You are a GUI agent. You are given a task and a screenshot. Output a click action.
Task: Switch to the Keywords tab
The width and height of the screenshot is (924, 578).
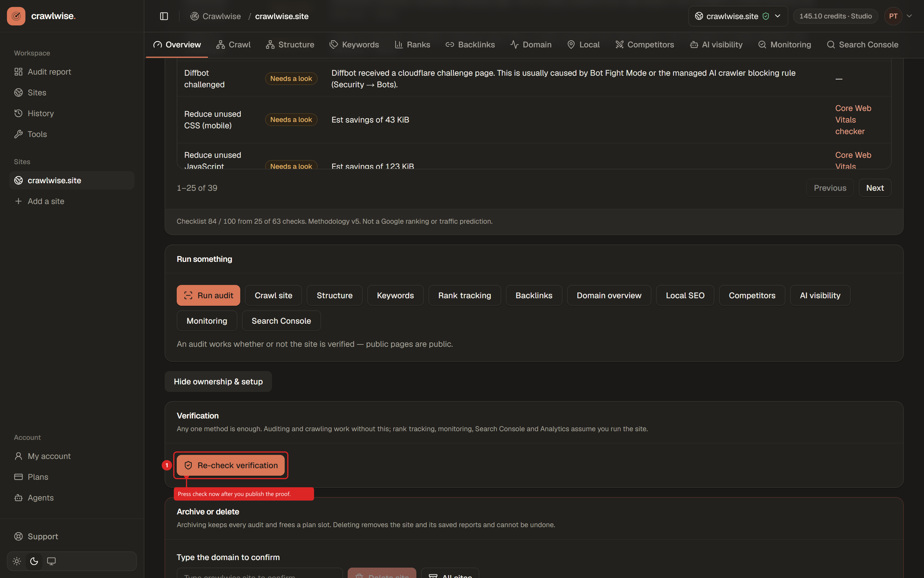click(354, 45)
